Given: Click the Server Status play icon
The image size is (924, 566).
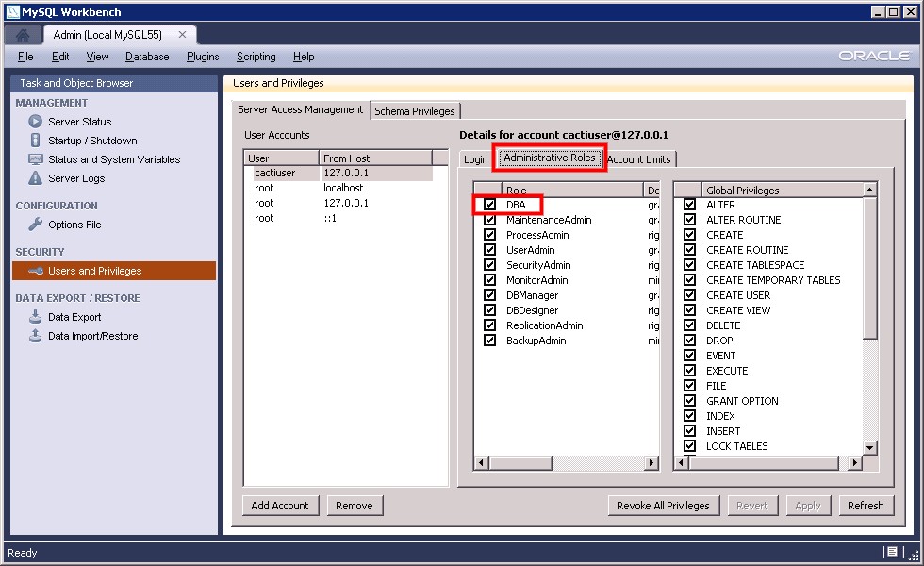Looking at the screenshot, I should point(36,122).
